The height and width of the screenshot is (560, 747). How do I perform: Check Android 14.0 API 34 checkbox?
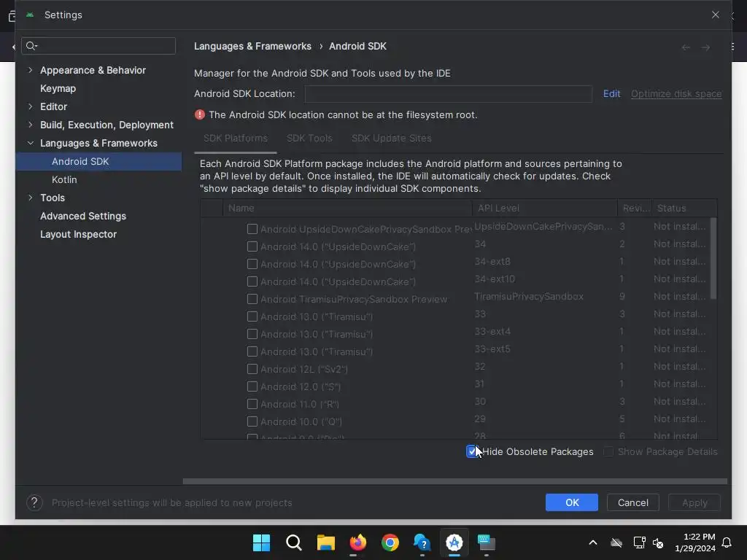tap(252, 246)
